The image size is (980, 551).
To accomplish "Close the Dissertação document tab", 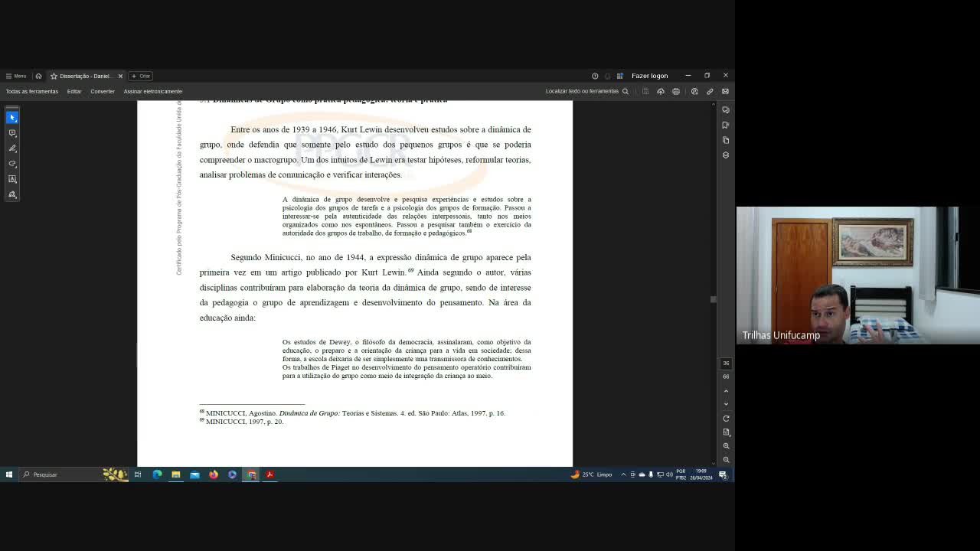I will [x=120, y=76].
